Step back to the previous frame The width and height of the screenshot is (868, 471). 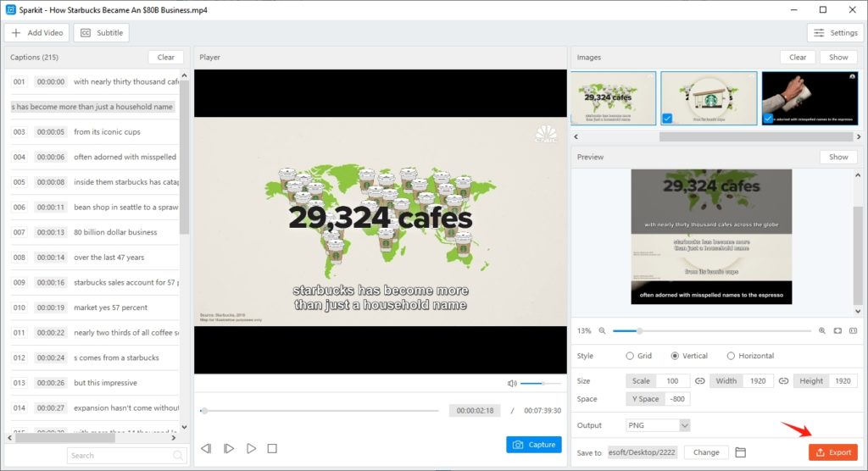206,448
